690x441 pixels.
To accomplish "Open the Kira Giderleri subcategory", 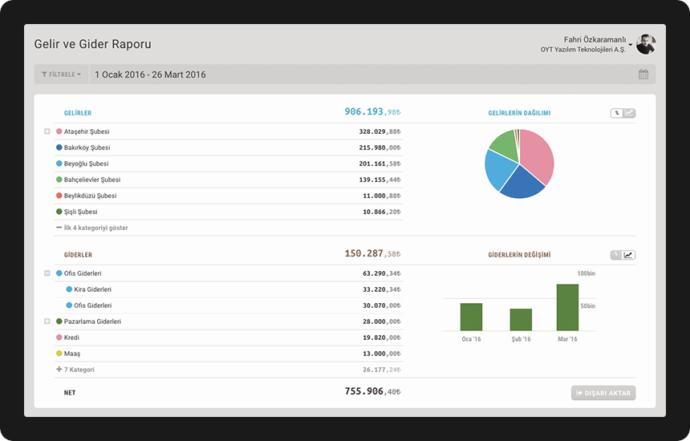I will (92, 289).
